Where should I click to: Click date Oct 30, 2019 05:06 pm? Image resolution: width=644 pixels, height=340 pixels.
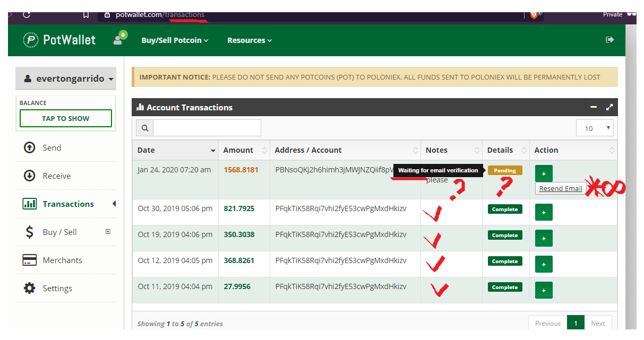click(x=175, y=208)
